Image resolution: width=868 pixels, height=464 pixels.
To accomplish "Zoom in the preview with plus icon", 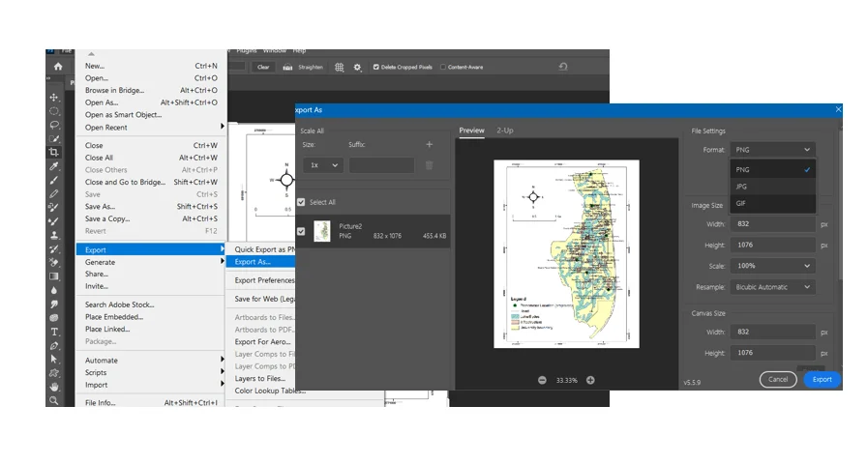I will [590, 380].
